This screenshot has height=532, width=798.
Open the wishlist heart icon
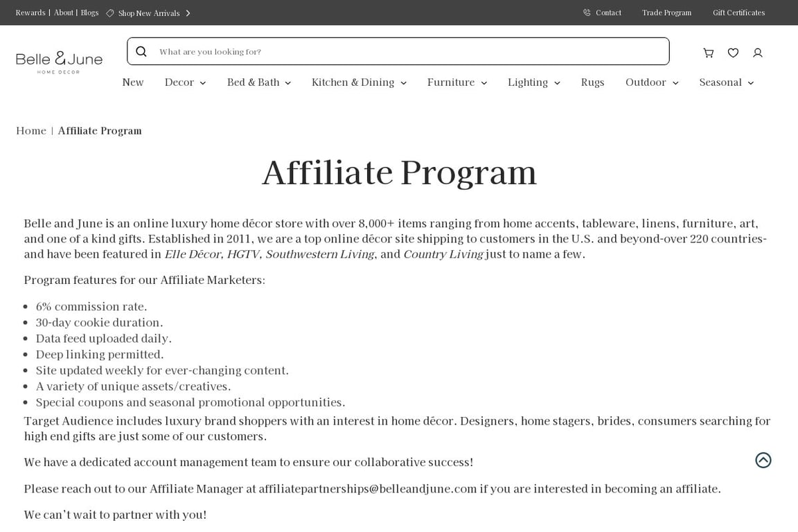pos(733,53)
